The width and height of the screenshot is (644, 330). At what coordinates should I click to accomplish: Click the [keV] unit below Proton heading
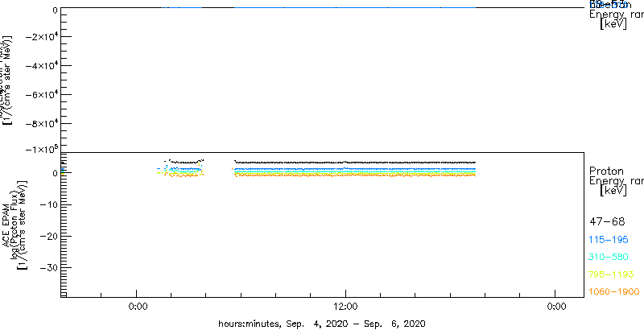pos(613,191)
